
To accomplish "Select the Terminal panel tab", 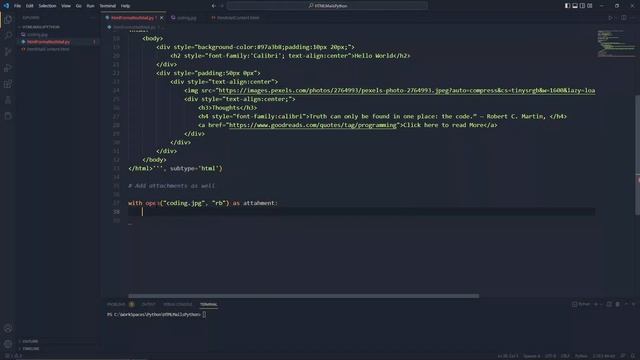I will 208,304.
